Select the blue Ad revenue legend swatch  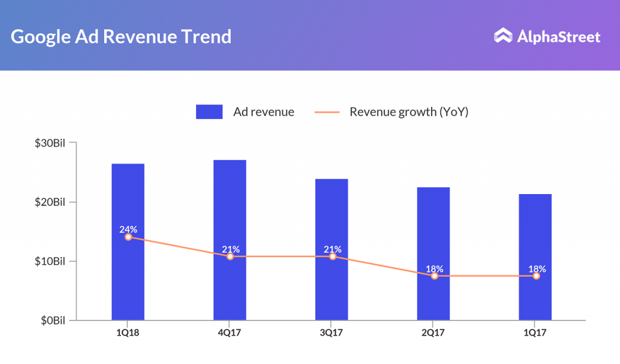tap(208, 112)
